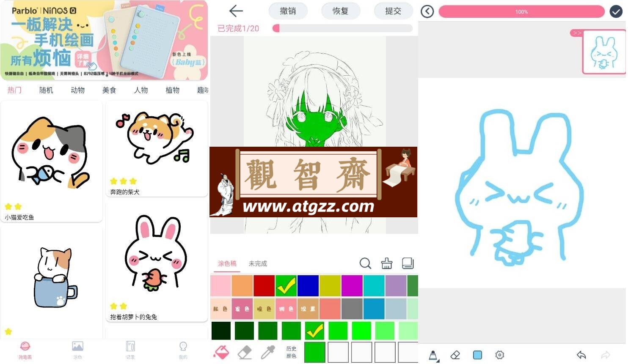Undo the last stroke with the curved arrow
The height and width of the screenshot is (364, 628).
[581, 355]
